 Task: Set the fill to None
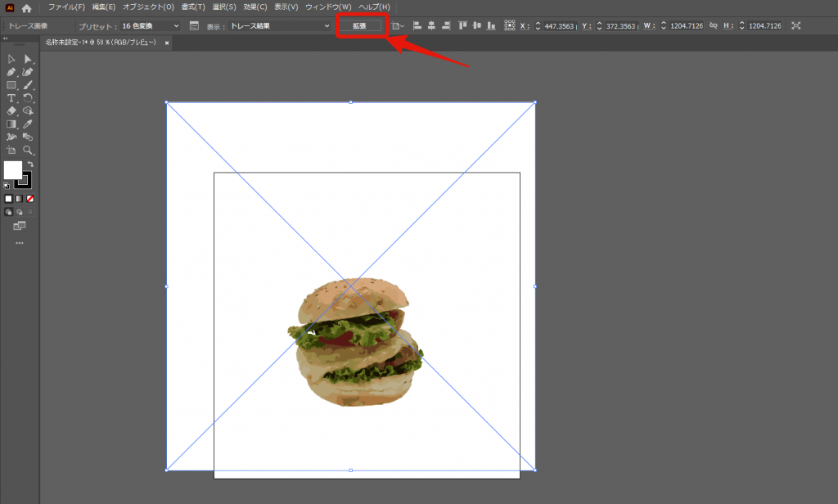30,199
